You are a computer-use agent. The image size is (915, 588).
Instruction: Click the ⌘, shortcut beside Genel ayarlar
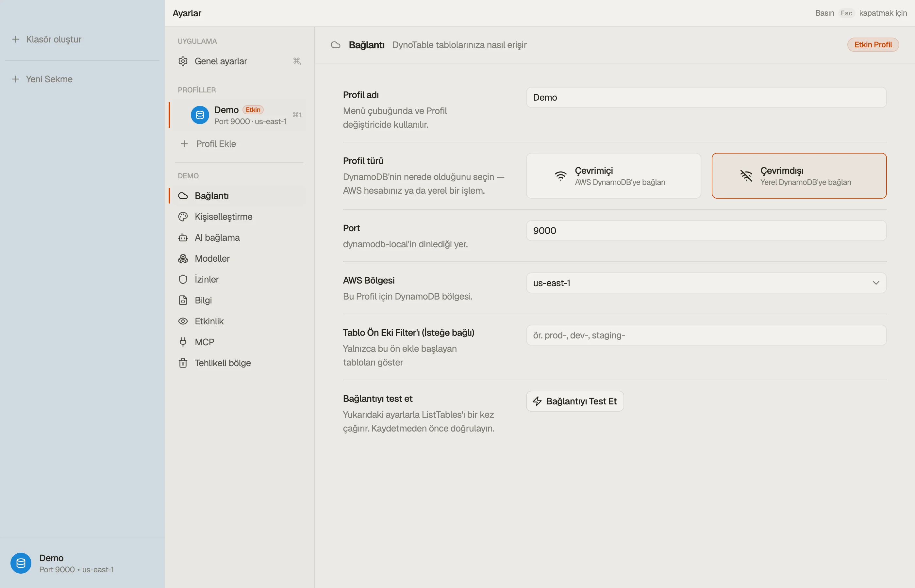[297, 61]
